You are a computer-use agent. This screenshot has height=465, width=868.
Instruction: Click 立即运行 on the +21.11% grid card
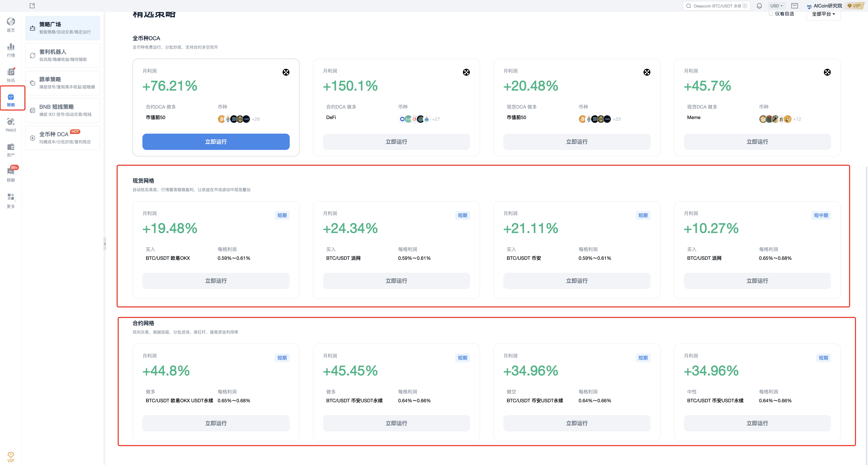click(577, 281)
